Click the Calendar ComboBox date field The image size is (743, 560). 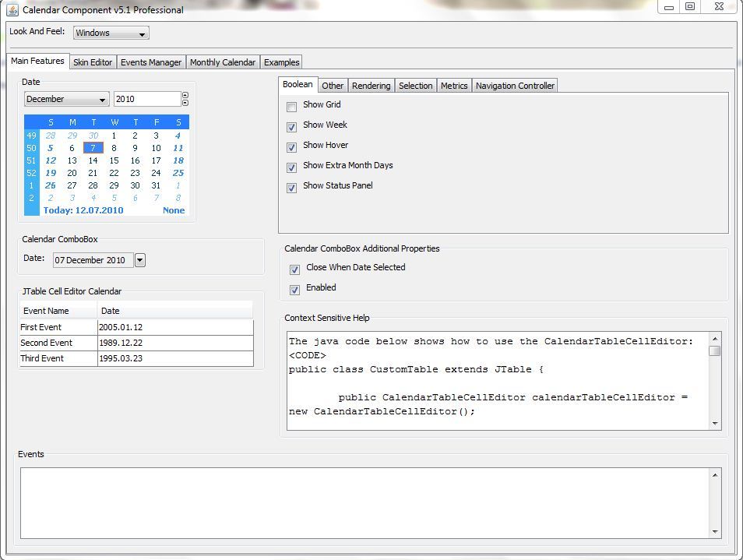(x=93, y=260)
